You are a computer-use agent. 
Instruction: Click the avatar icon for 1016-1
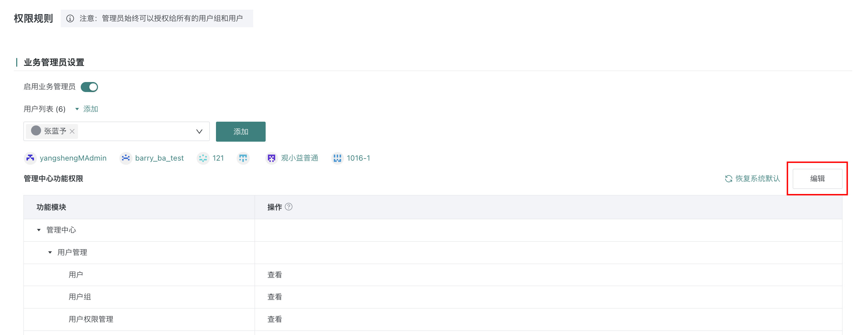pos(337,158)
